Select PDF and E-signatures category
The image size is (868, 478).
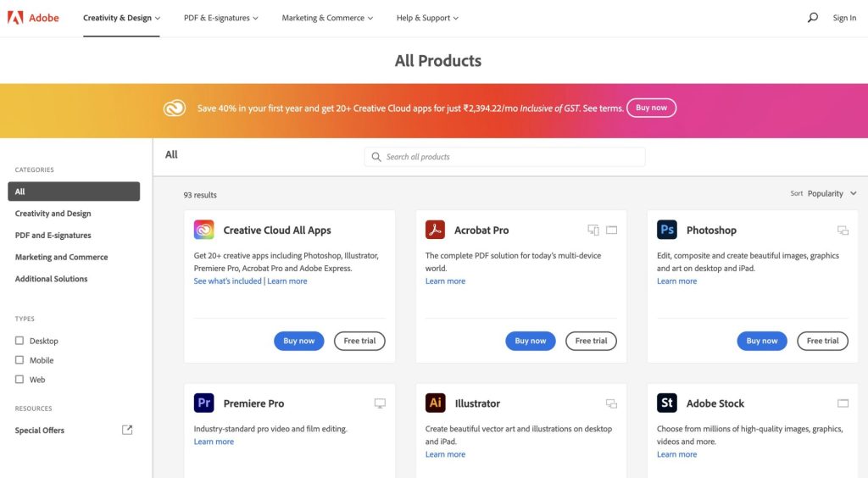[x=53, y=236]
